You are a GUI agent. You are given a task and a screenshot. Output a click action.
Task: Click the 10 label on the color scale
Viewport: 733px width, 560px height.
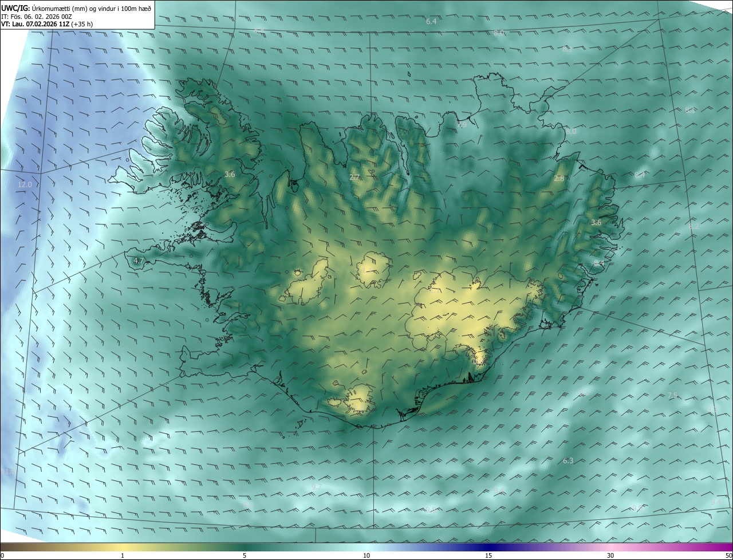tap(366, 556)
